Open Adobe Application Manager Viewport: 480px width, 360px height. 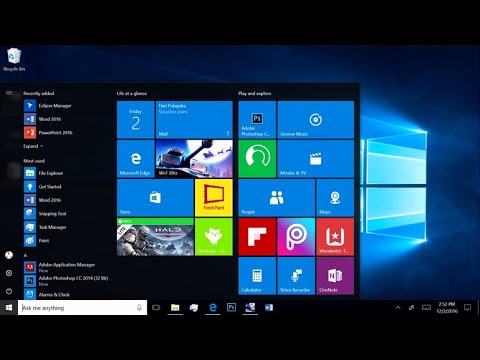coord(60,267)
